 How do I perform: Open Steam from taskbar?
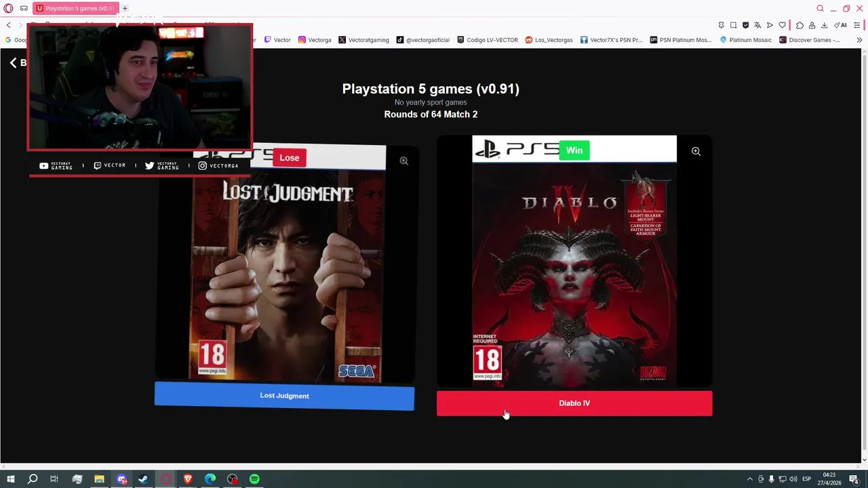pos(143,479)
